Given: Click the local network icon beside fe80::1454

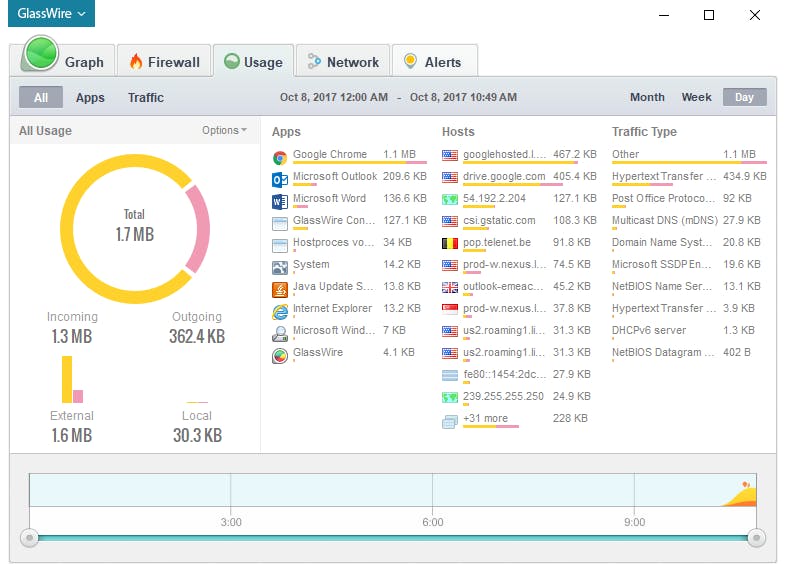Looking at the screenshot, I should tap(450, 375).
